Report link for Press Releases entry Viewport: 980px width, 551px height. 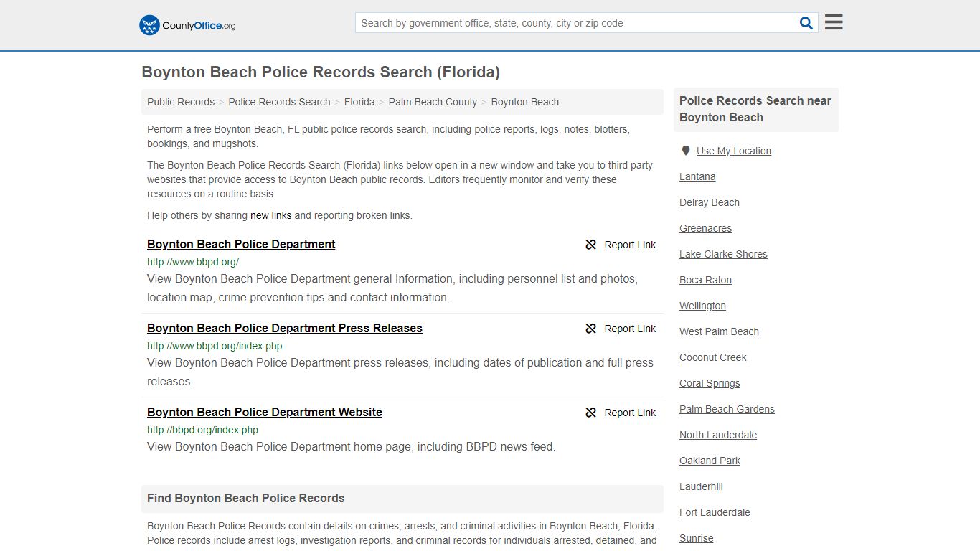(621, 329)
